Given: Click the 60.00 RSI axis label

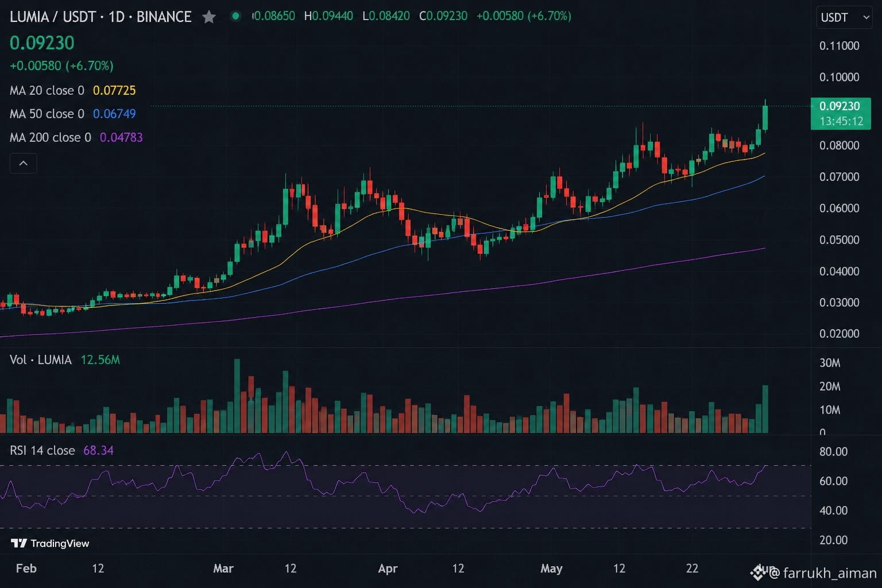Looking at the screenshot, I should [x=834, y=481].
